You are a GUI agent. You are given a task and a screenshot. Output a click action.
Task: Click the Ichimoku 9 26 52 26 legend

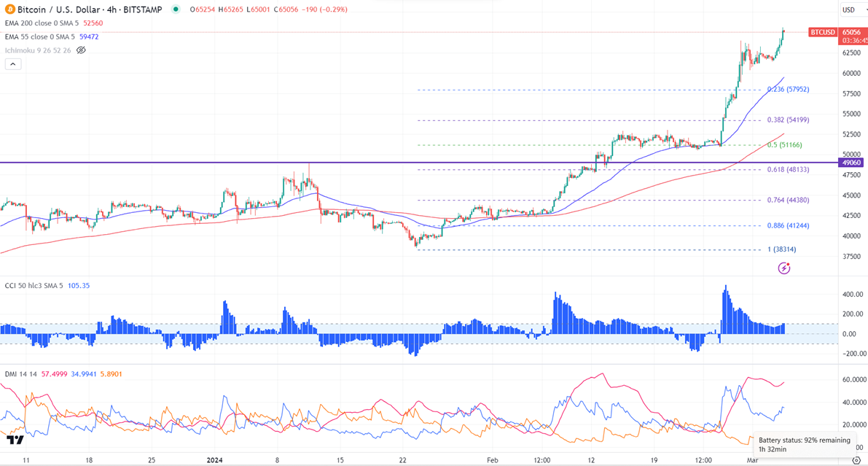tap(38, 50)
